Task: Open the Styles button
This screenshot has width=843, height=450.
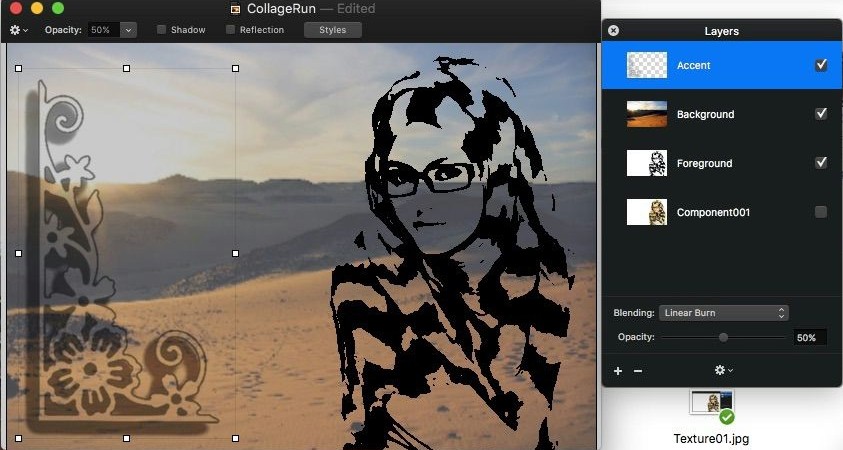Action: tap(332, 30)
